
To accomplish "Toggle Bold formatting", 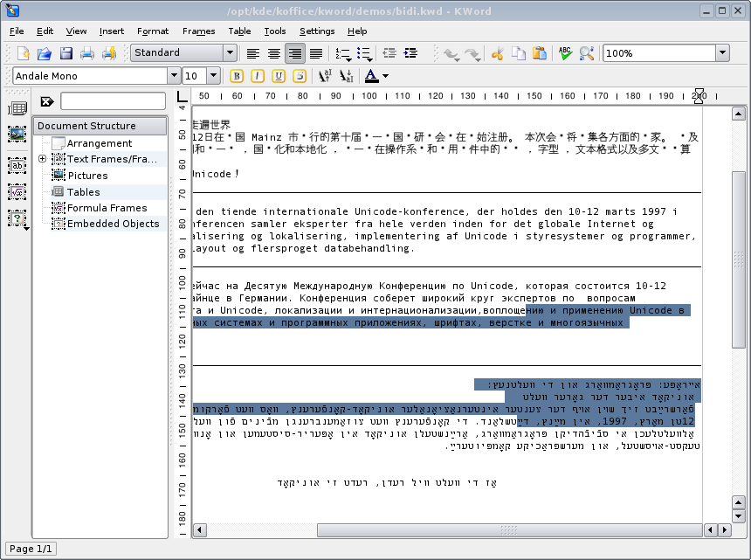I will coord(236,76).
